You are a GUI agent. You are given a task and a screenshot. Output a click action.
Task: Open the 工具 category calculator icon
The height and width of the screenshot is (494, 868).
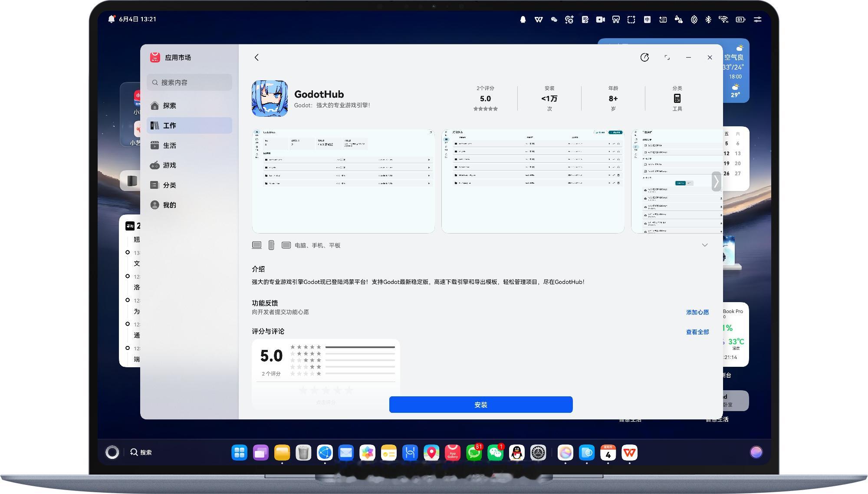click(677, 99)
